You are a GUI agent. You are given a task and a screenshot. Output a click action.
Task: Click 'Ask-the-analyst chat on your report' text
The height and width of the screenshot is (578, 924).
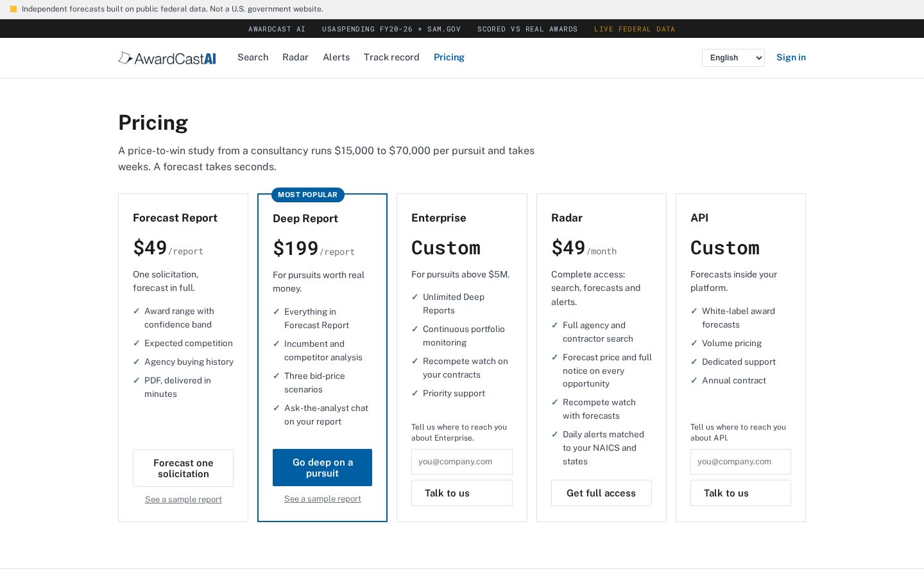[x=326, y=415]
